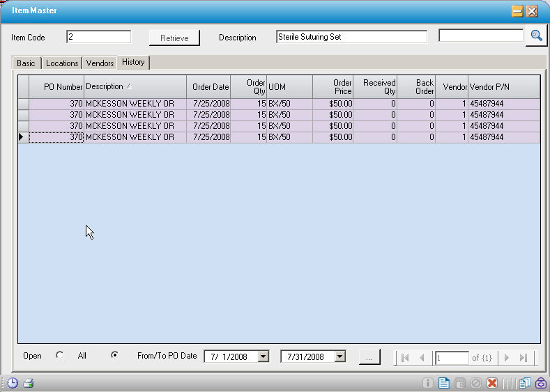Go to the last record in navigator

(x=524, y=358)
